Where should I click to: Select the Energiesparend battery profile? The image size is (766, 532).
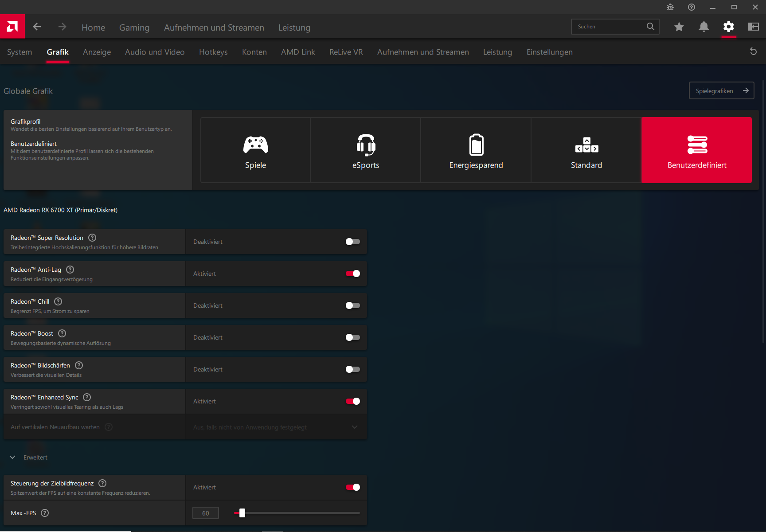(476, 150)
